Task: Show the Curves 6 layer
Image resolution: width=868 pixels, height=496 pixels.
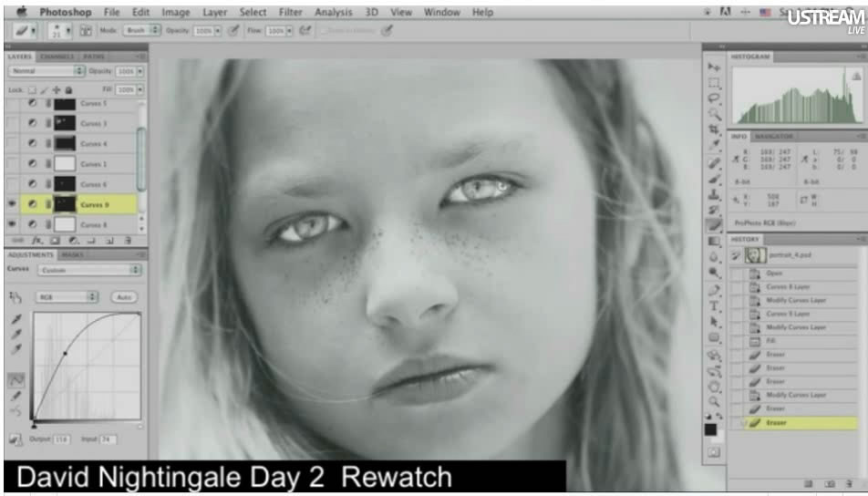Action: point(12,184)
